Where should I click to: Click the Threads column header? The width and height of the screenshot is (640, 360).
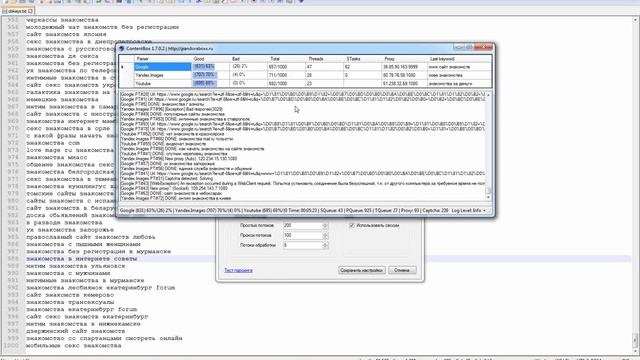pyautogui.click(x=324, y=59)
